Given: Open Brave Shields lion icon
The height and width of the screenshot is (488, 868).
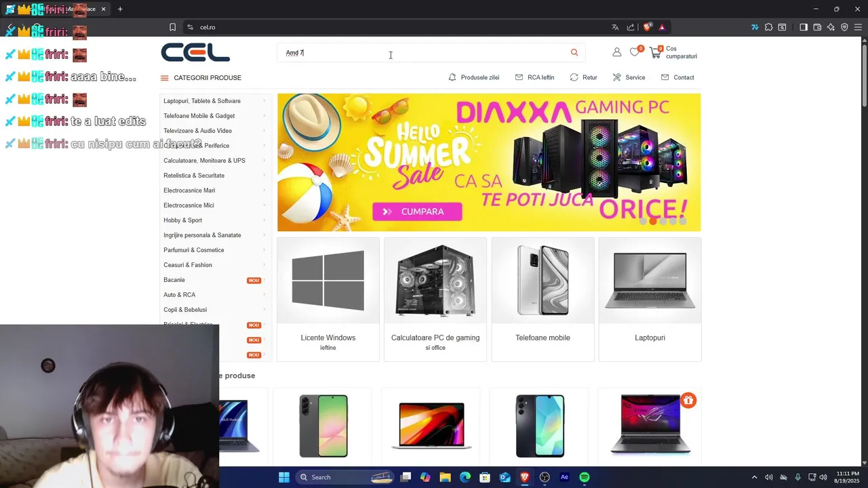Looking at the screenshot, I should [x=647, y=27].
